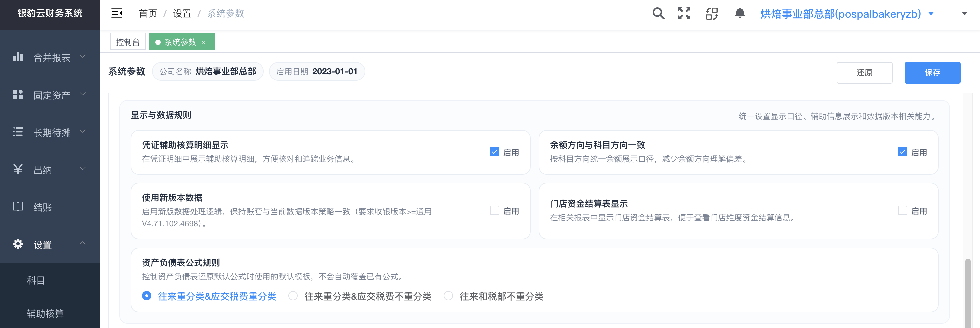Image resolution: width=980 pixels, height=328 pixels.
Task: Select 往来和税都不重分类 radio option
Action: click(x=448, y=296)
